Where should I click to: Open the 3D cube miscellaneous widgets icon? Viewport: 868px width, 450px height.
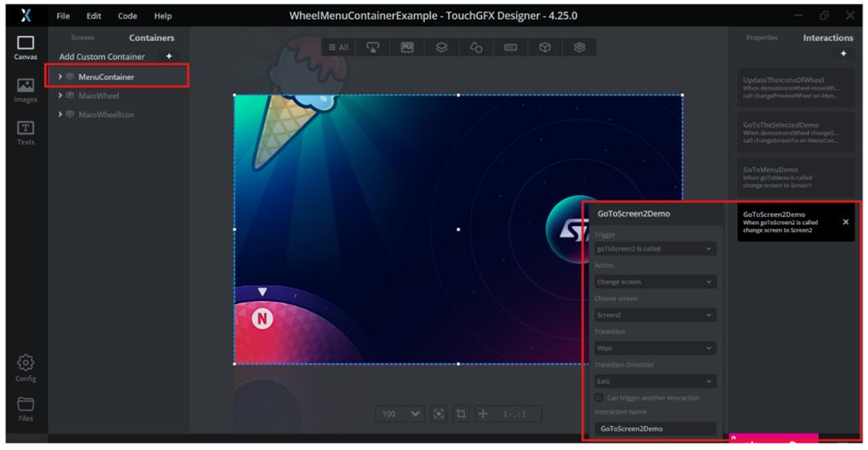click(x=545, y=47)
